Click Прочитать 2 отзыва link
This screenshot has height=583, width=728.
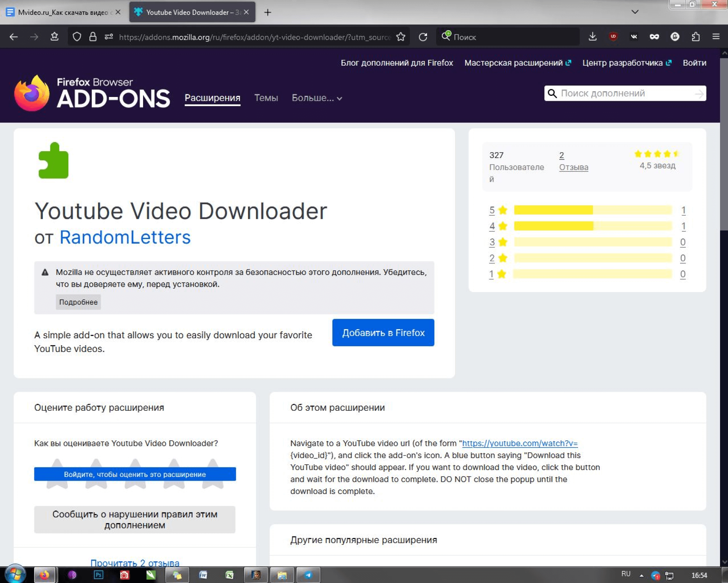coord(135,562)
